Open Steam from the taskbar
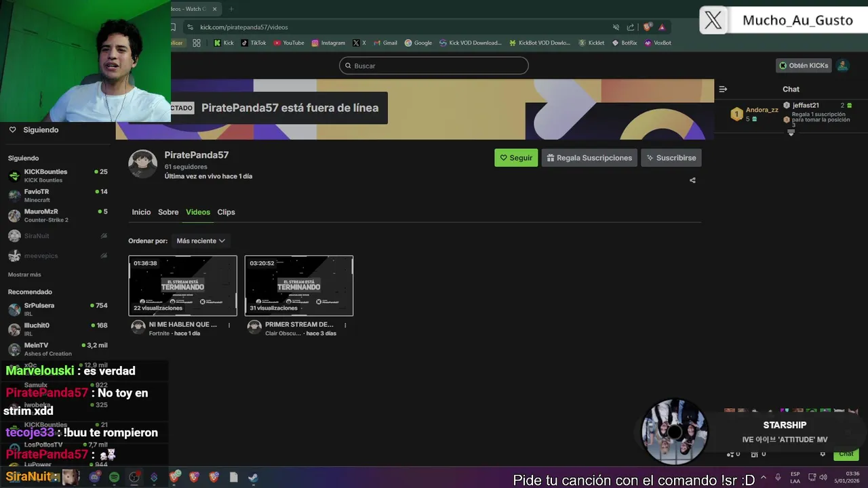The width and height of the screenshot is (868, 488). pos(252,477)
